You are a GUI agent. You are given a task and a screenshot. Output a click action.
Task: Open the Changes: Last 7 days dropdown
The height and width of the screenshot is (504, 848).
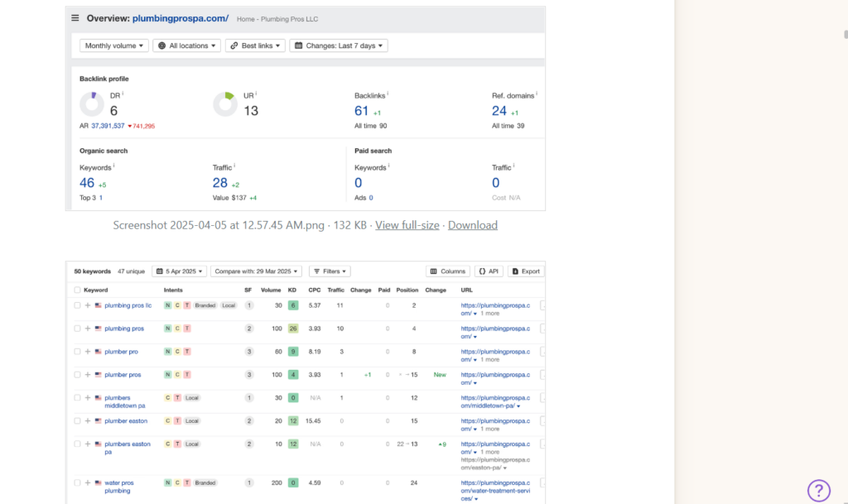point(338,46)
